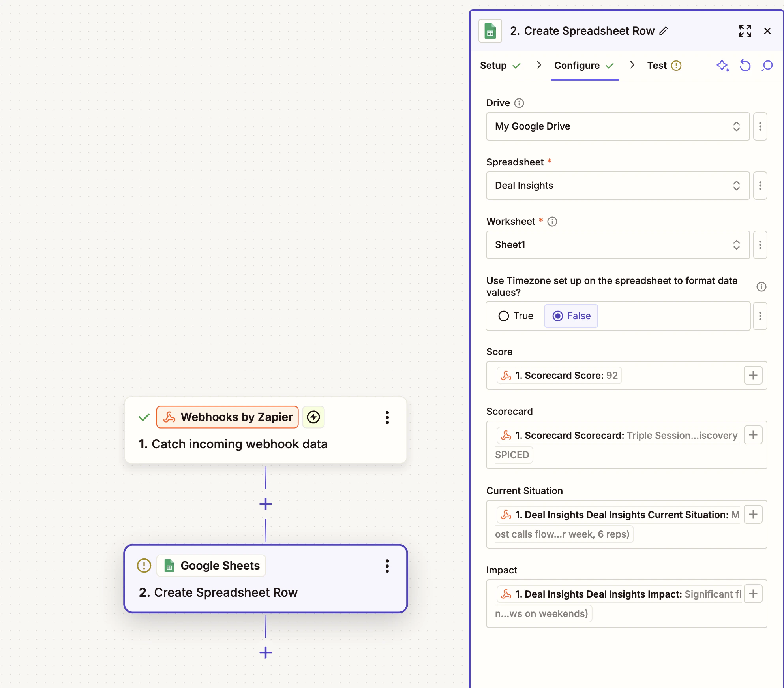
Task: Open the Drive dropdown My Google Drive
Action: tap(618, 126)
